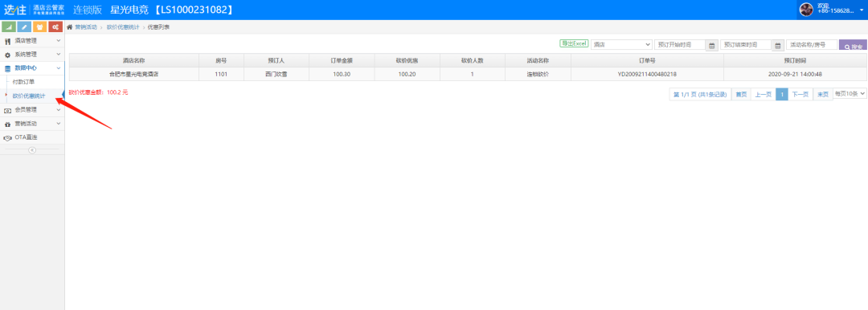This screenshot has height=310, width=868.
Task: Go to 上一页 pagination button
Action: 763,94
